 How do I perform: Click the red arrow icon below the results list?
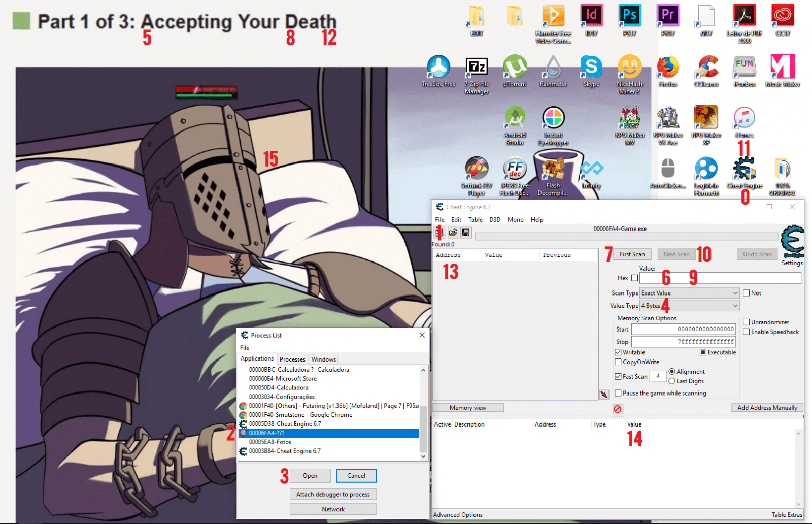[x=604, y=394]
